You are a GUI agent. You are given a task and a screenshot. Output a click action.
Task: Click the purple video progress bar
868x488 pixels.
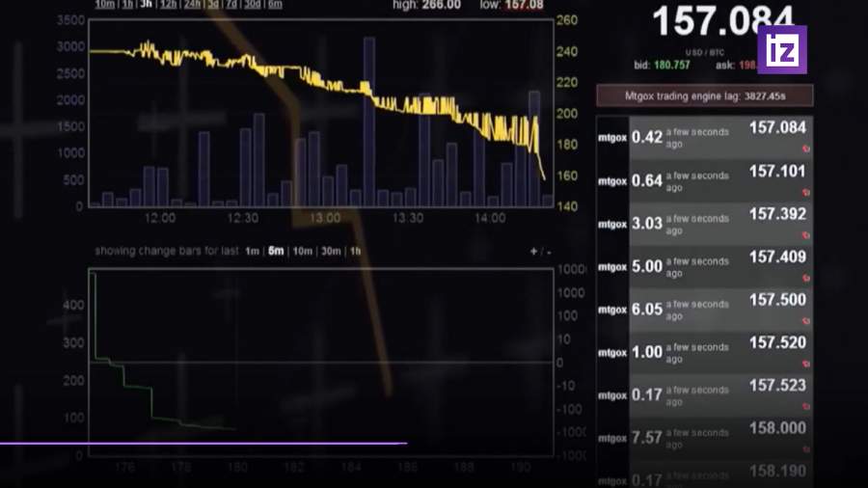point(203,444)
